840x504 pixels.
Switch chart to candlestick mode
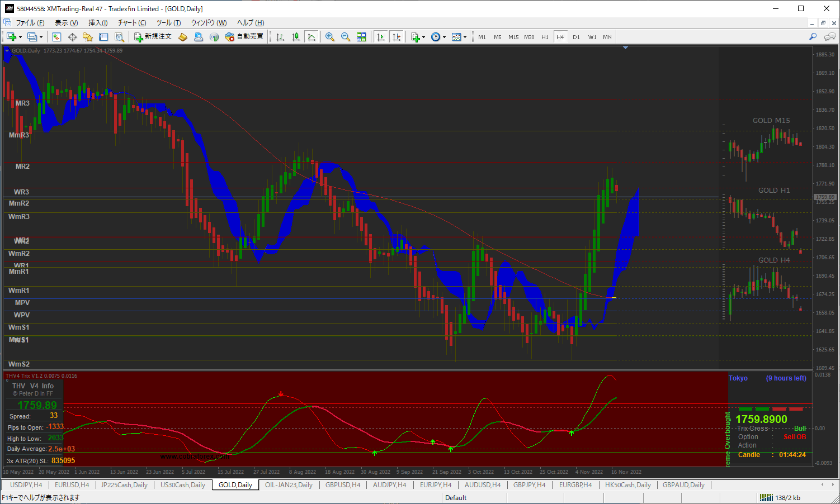click(296, 37)
